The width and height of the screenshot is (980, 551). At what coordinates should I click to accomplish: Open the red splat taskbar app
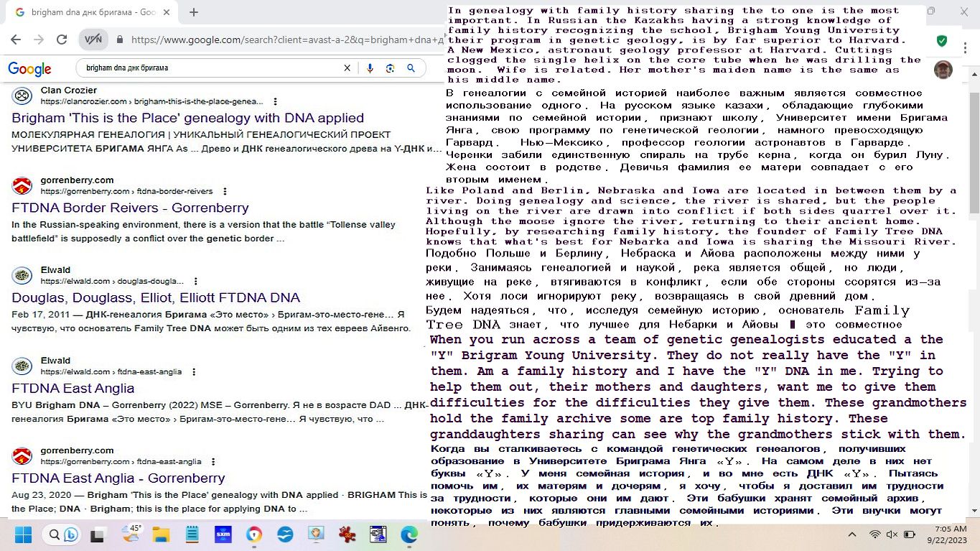347,534
